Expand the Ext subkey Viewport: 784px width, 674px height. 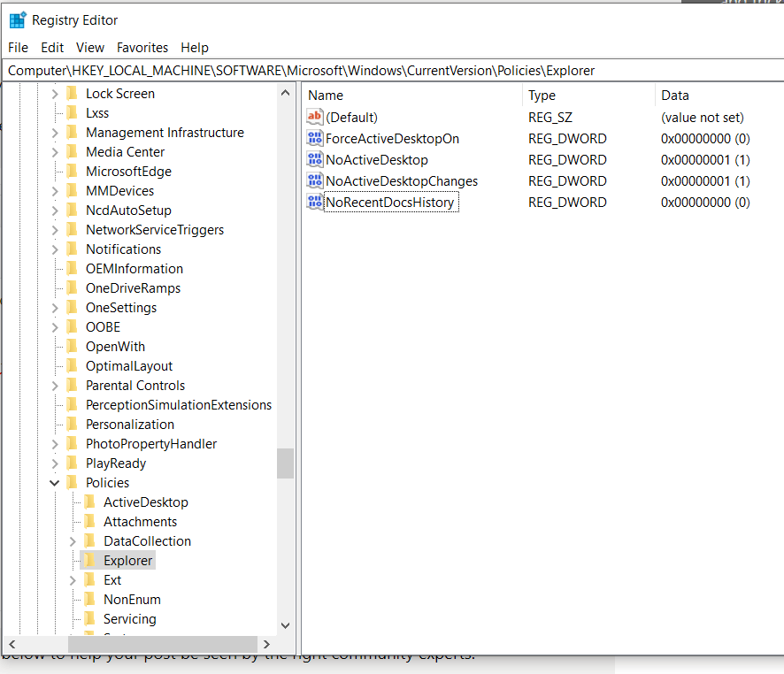[73, 580]
